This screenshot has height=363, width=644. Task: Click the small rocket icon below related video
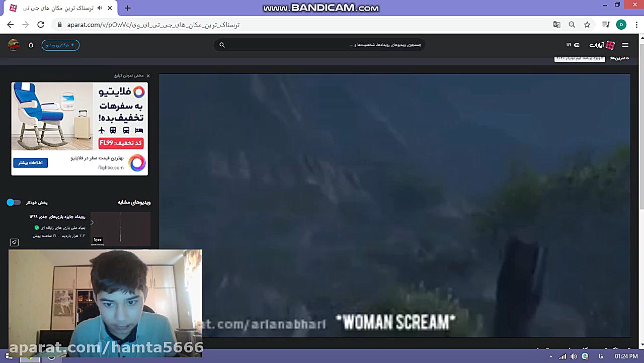14,242
